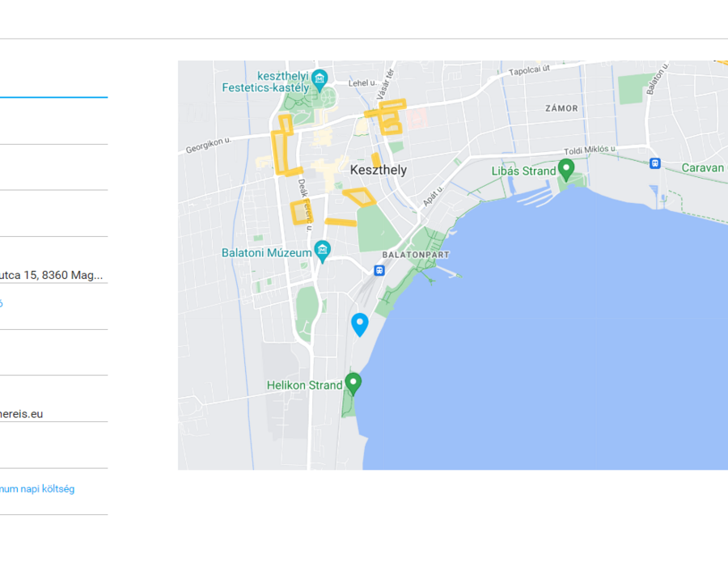Click the 'Balatoni Múzeum' text label
Image resolution: width=728 pixels, height=566 pixels.
266,253
